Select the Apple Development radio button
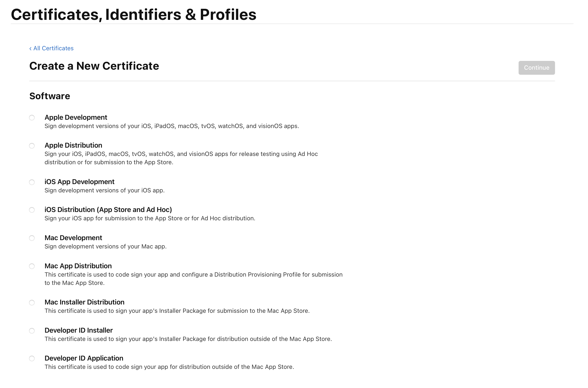This screenshot has width=588, height=388. pyautogui.click(x=32, y=118)
